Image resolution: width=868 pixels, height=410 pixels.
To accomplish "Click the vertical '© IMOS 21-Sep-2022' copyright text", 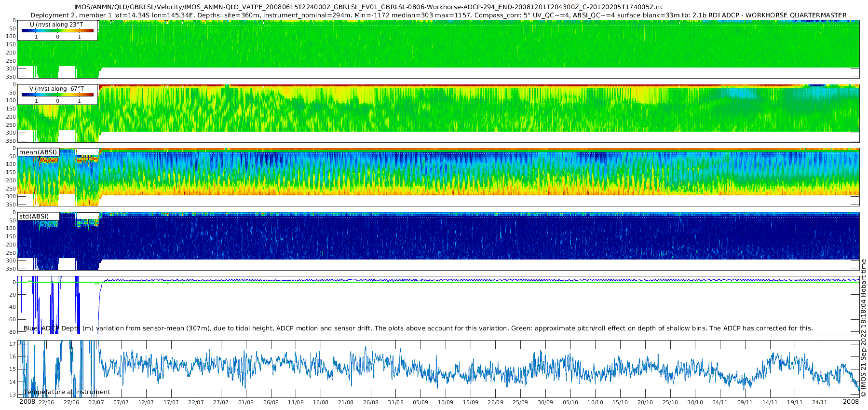I will [863, 328].
